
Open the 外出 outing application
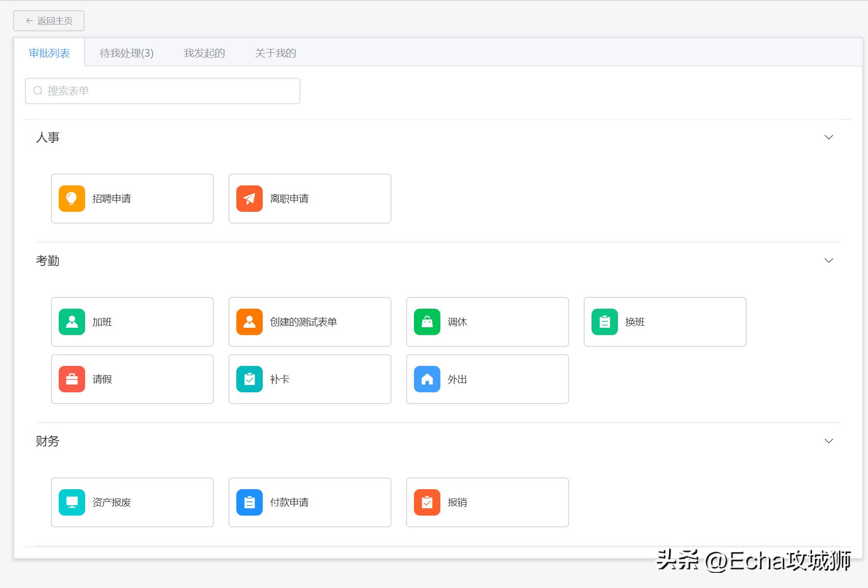487,379
